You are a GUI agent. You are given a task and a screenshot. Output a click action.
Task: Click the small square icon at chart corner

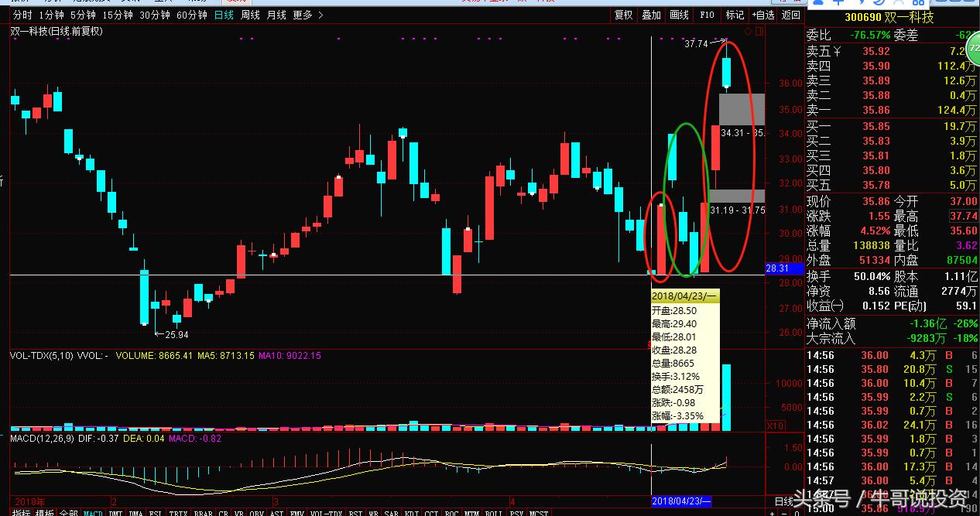pyautogui.click(x=759, y=31)
